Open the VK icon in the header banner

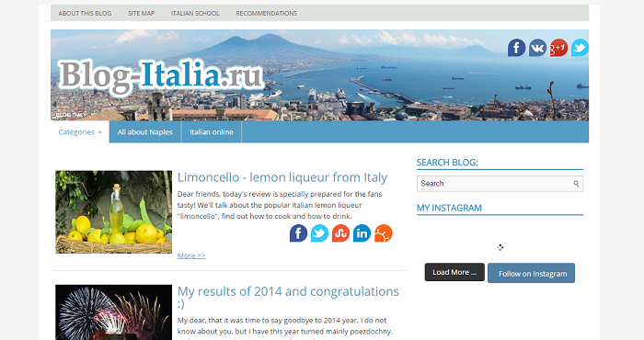537,48
